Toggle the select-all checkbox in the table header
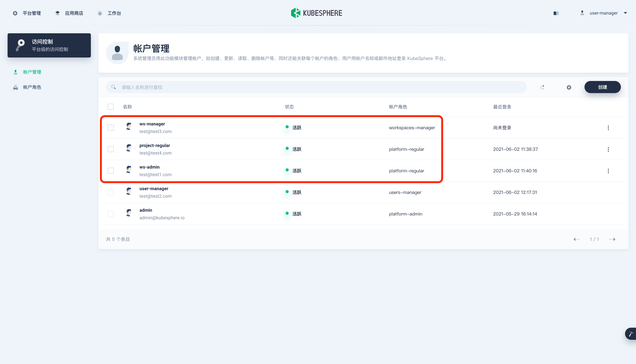This screenshot has height=364, width=636. 111,107
